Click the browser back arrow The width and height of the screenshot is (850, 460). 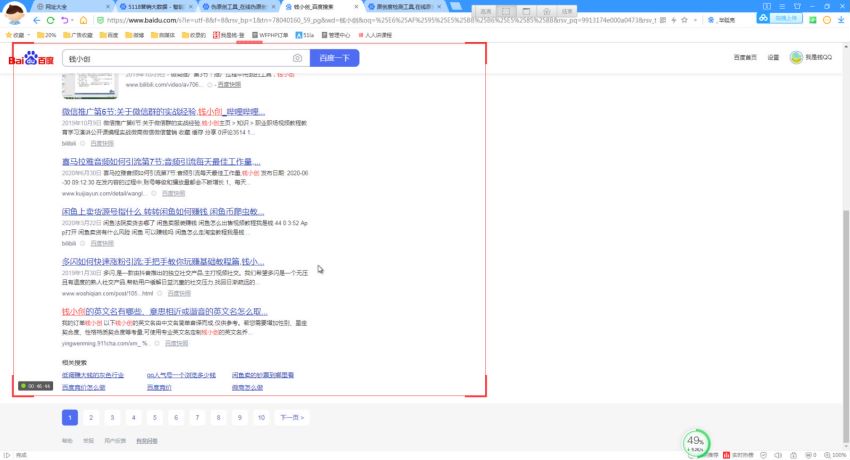point(36,20)
